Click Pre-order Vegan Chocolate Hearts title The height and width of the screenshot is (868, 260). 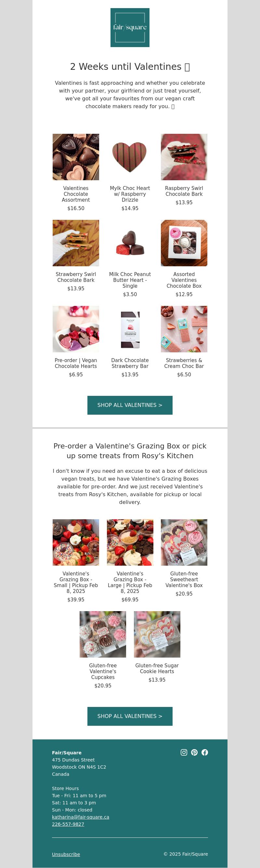coord(76,363)
